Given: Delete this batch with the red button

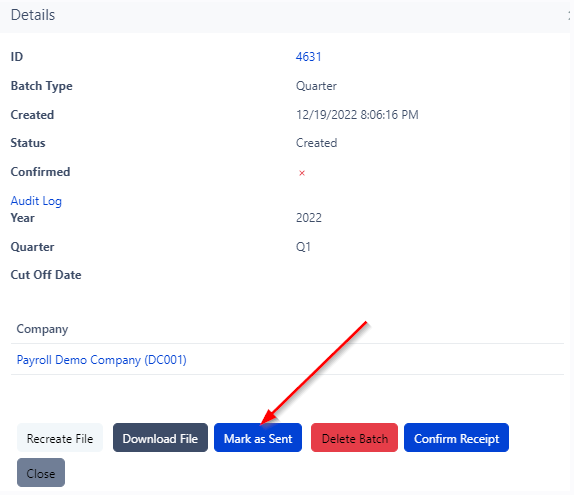Looking at the screenshot, I should 354,438.
